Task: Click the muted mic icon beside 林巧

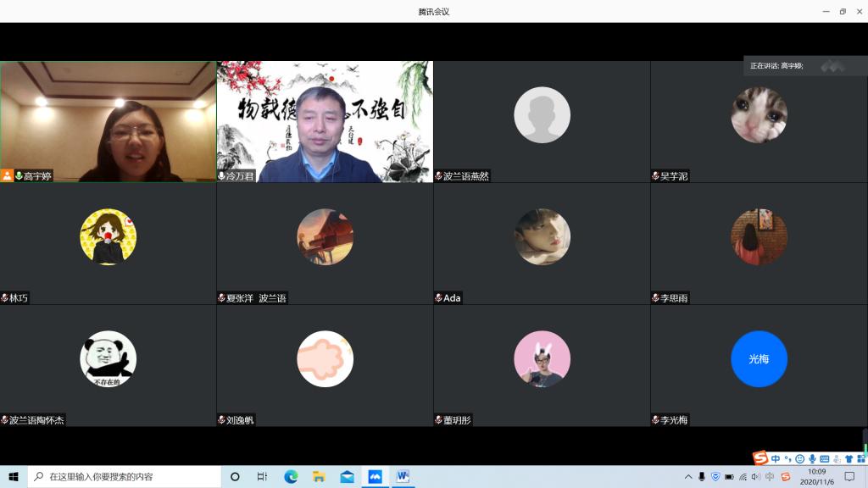Action: (5, 298)
